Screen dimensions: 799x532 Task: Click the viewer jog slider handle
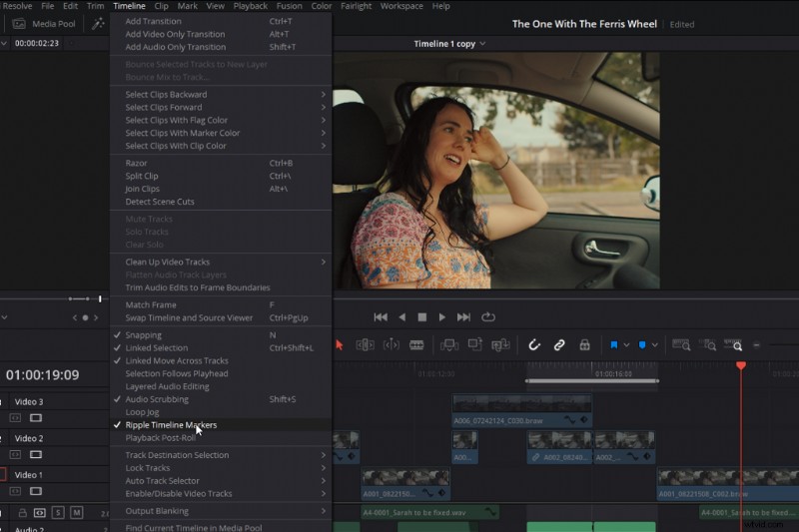[100, 298]
